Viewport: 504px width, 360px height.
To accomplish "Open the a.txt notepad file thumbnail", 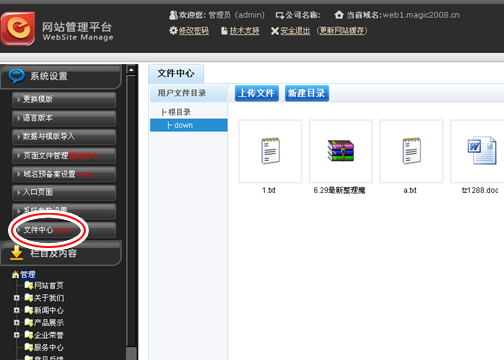I will (411, 151).
